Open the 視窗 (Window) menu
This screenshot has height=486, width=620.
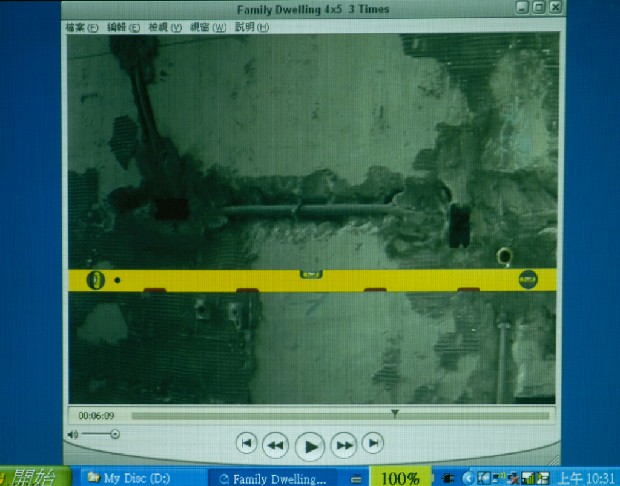pos(208,27)
